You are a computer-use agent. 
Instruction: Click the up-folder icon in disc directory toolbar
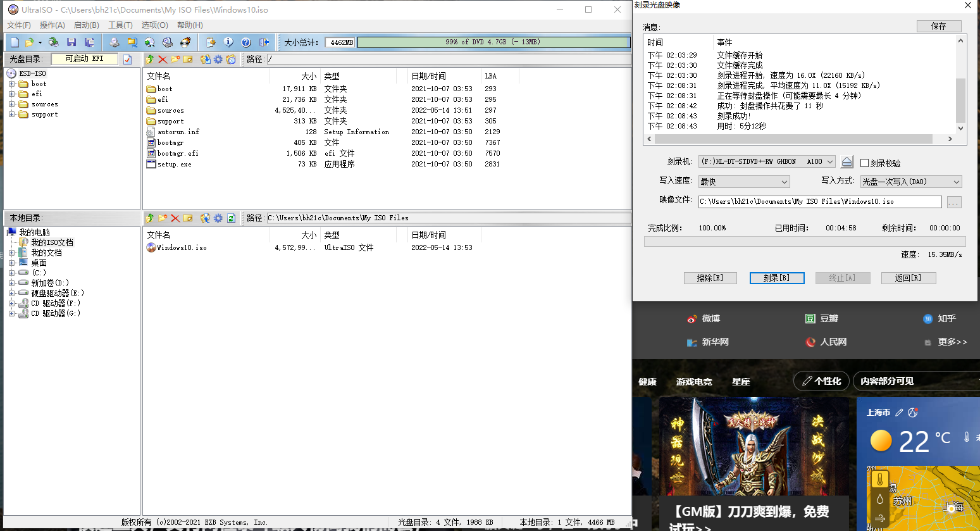point(150,59)
